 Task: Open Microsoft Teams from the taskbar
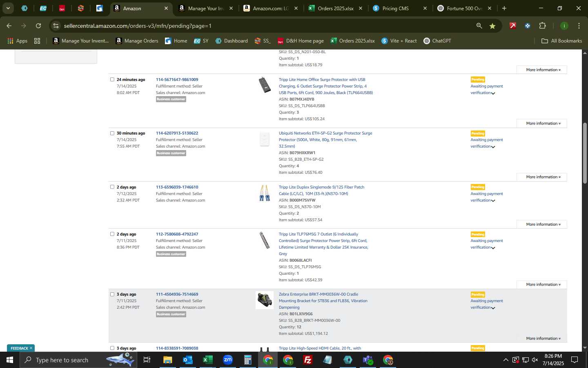point(368,360)
